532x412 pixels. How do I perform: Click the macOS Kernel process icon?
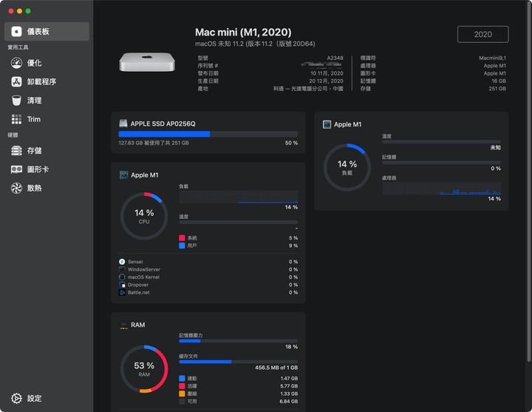[122, 277]
